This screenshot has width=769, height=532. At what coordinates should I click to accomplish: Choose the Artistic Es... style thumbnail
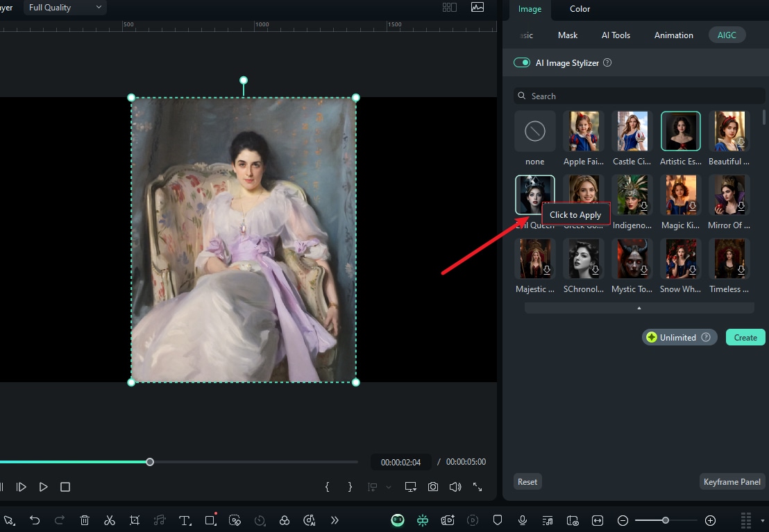point(680,131)
